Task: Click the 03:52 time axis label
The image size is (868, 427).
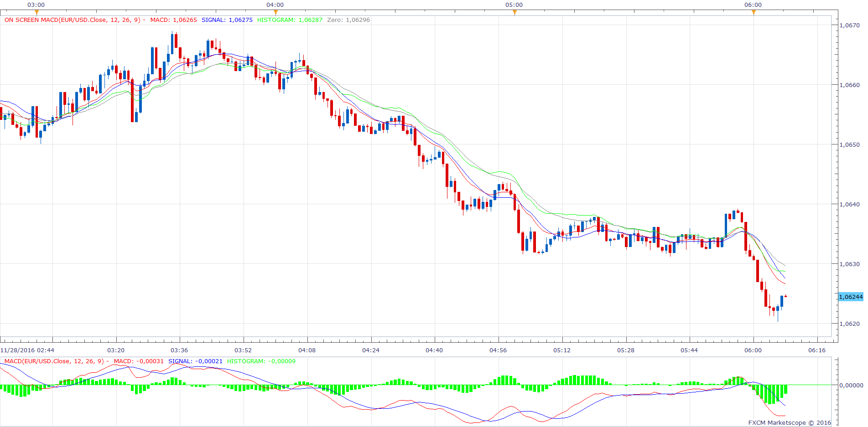Action: click(243, 350)
